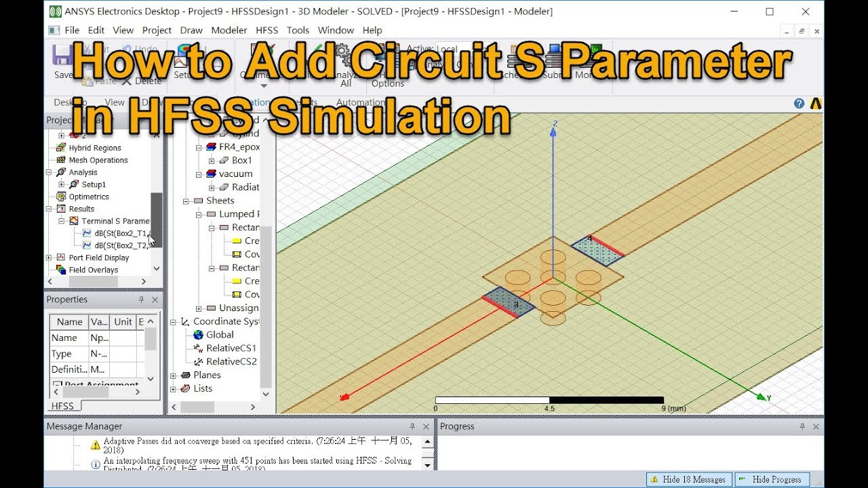The height and width of the screenshot is (488, 868).
Task: Close the Progress panel
Action: (x=816, y=426)
